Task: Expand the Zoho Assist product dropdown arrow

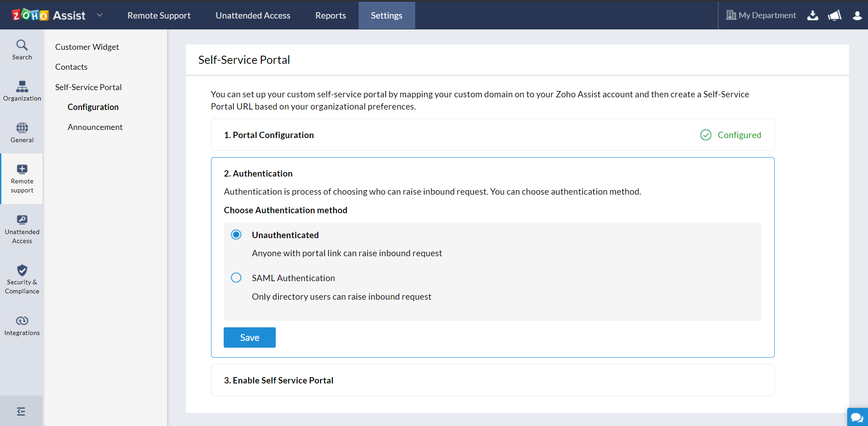Action: click(100, 15)
